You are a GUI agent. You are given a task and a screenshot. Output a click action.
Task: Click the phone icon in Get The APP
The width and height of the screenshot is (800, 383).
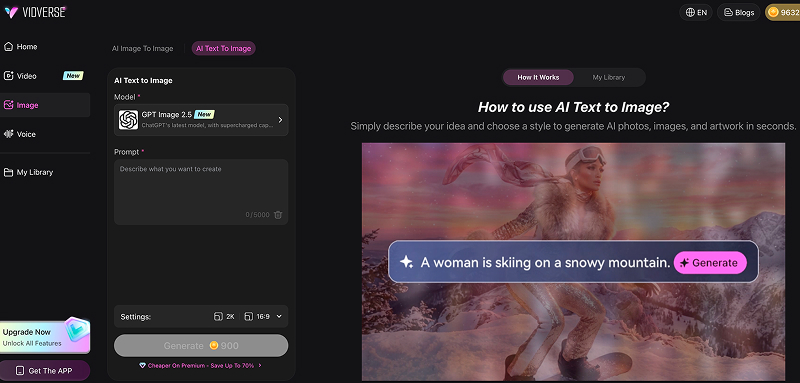point(20,371)
